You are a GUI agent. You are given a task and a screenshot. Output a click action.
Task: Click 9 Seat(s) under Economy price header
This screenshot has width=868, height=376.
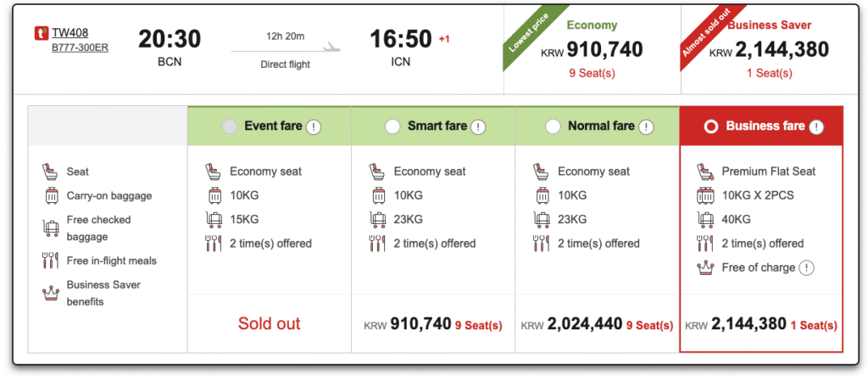(x=592, y=73)
